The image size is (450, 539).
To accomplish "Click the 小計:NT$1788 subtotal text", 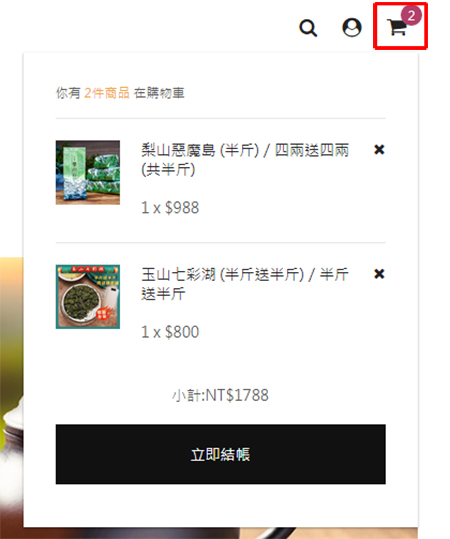I will pos(220,395).
